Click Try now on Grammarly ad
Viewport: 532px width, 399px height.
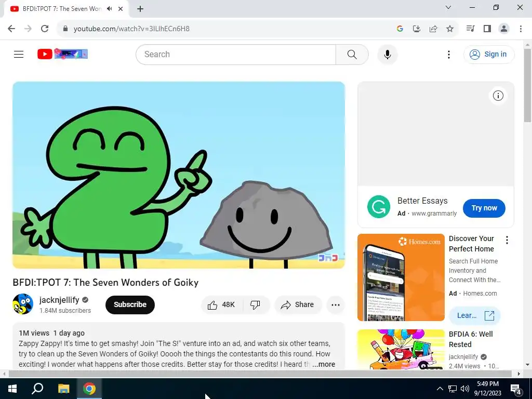484,208
